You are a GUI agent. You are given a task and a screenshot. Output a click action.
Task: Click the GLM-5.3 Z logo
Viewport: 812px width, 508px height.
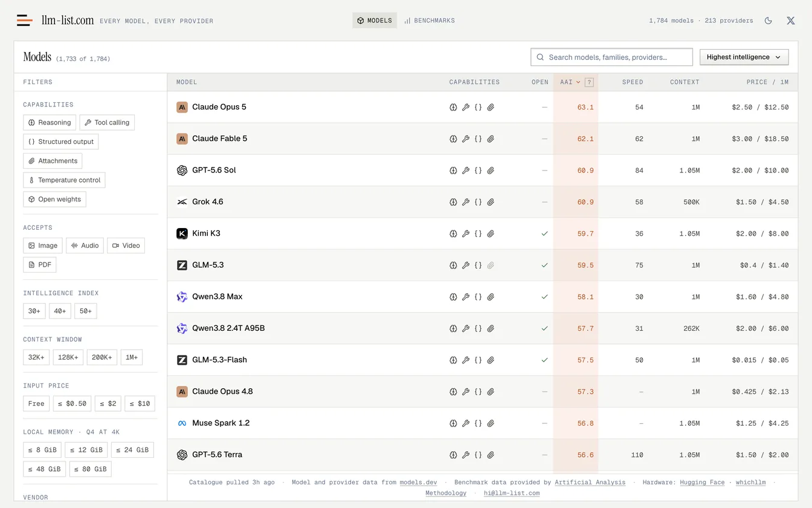[182, 265]
